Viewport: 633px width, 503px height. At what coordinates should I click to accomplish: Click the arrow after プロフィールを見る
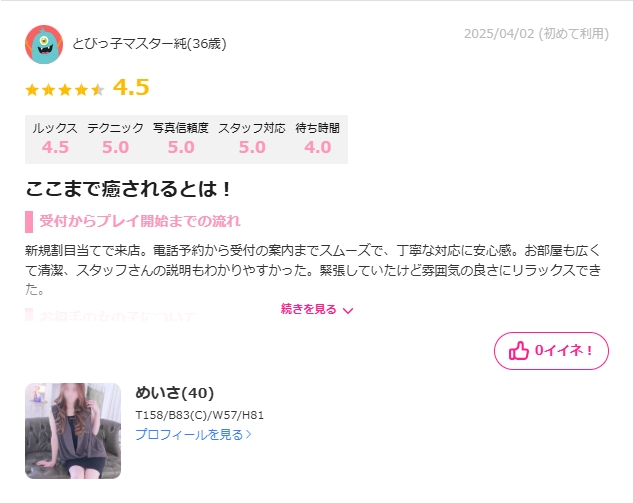[x=249, y=434]
